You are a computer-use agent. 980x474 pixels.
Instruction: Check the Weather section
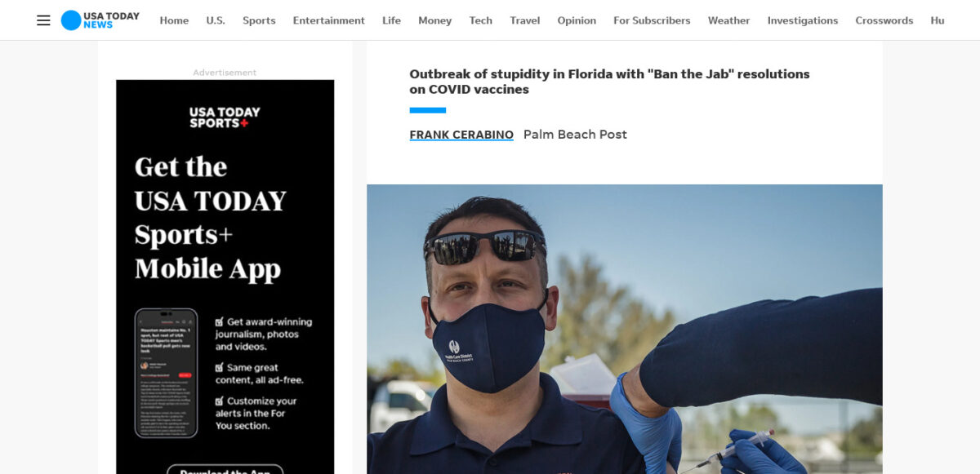coord(728,20)
